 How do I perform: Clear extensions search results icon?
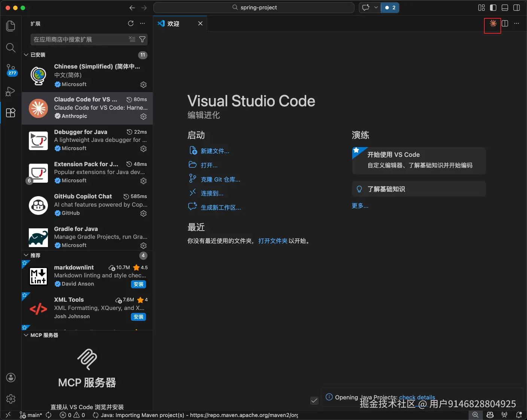(x=132, y=39)
